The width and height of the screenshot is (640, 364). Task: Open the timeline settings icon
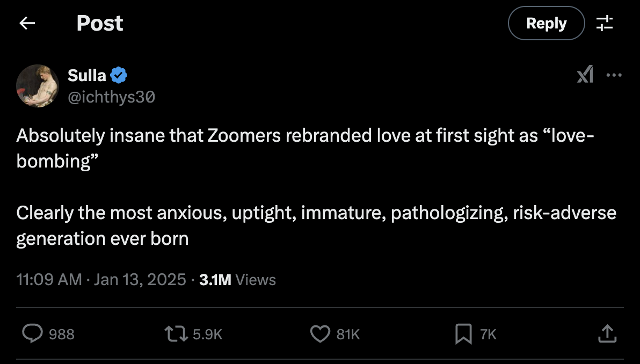click(605, 23)
